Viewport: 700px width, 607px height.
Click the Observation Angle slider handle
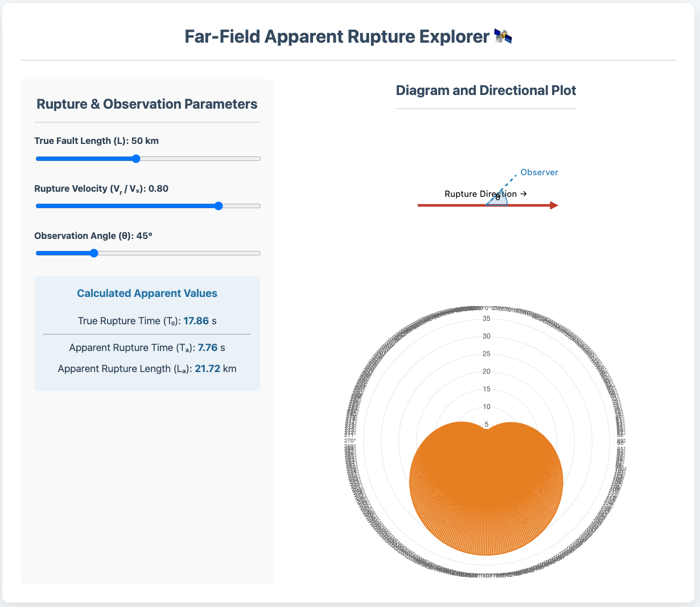pyautogui.click(x=93, y=253)
